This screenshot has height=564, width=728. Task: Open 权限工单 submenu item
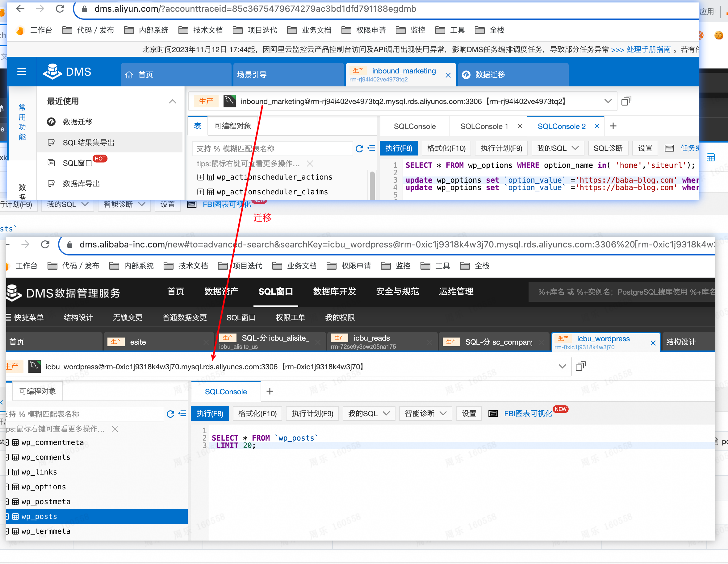coord(290,317)
